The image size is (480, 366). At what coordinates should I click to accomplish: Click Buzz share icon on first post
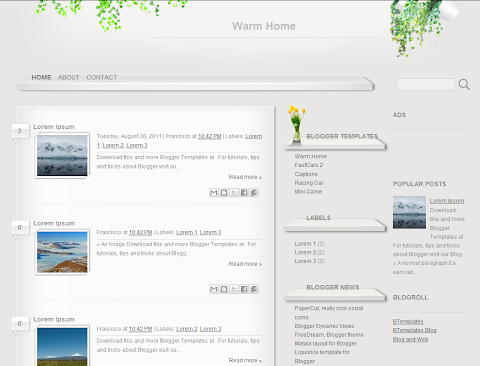coord(254,193)
